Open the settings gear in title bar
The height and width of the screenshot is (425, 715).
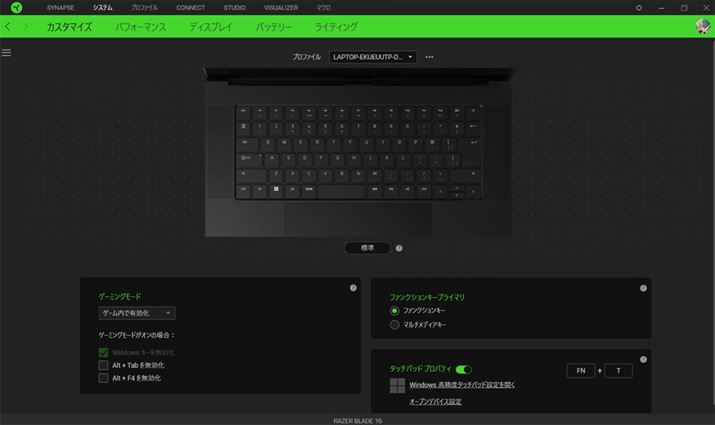point(639,8)
